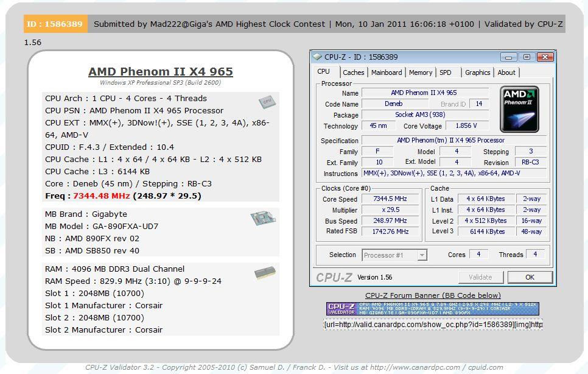Click the Core Speed value 7344.5 MHz
Viewport: 588px width, 374px height.
click(390, 199)
